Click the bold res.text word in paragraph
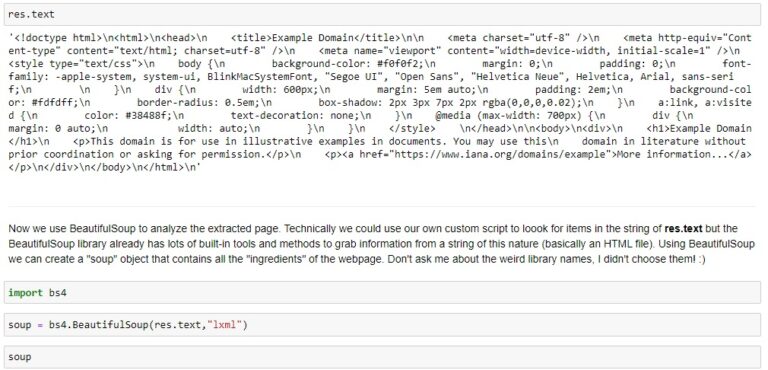 (x=683, y=229)
